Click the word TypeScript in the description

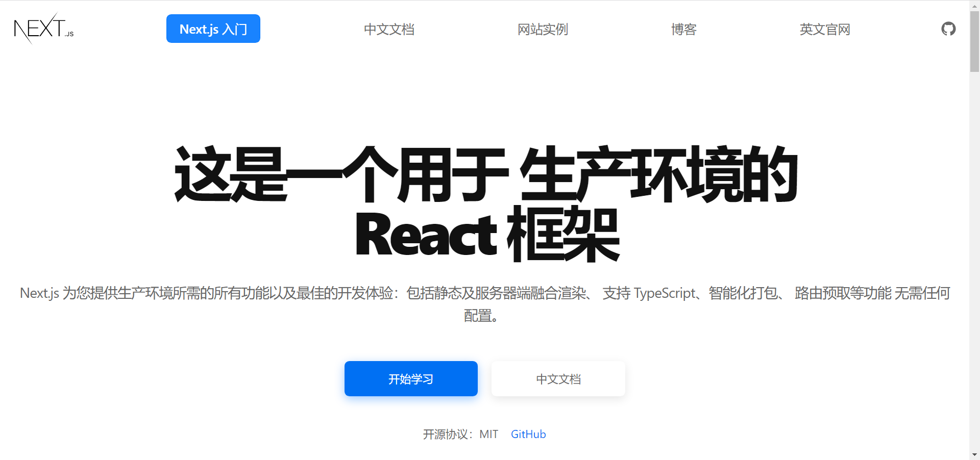(x=665, y=293)
